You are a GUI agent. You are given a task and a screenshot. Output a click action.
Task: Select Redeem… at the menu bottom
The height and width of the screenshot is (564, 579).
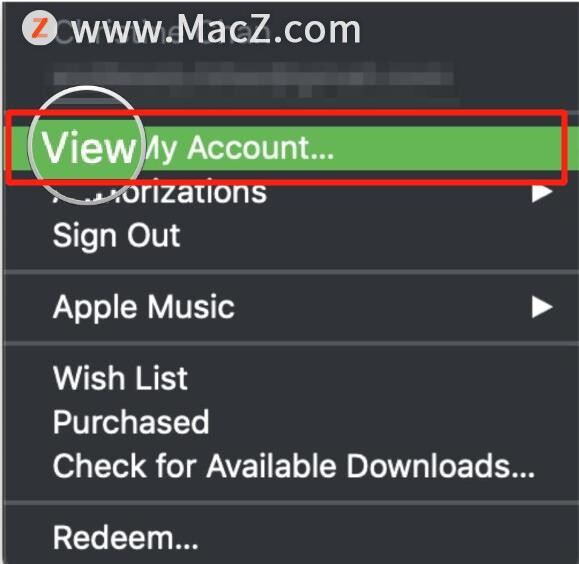coord(126,538)
